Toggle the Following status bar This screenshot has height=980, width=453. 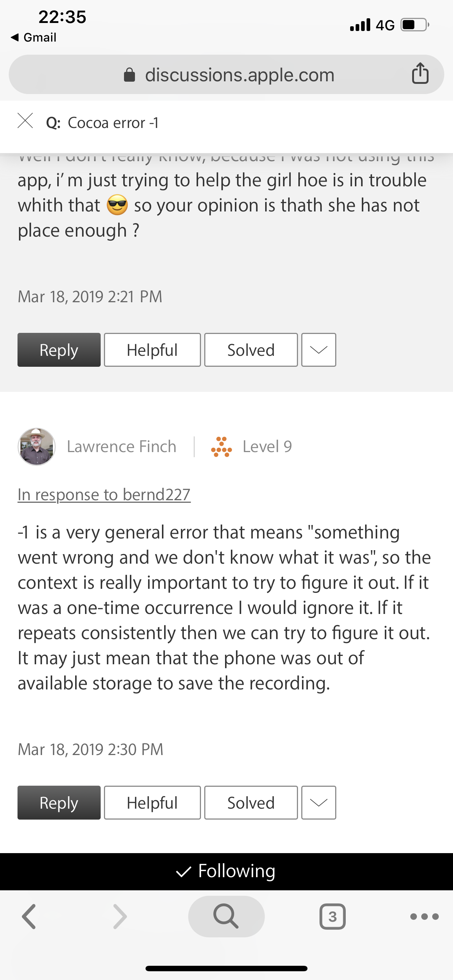pos(226,871)
